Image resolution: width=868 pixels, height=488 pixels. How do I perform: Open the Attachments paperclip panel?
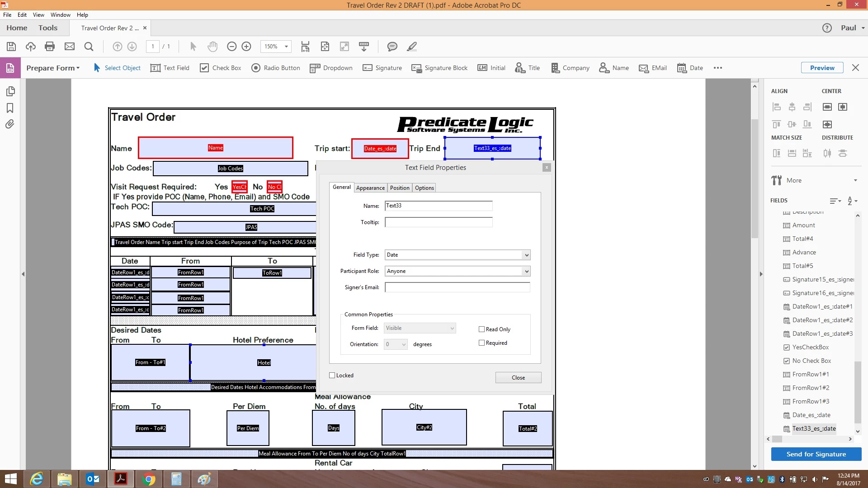pyautogui.click(x=10, y=124)
